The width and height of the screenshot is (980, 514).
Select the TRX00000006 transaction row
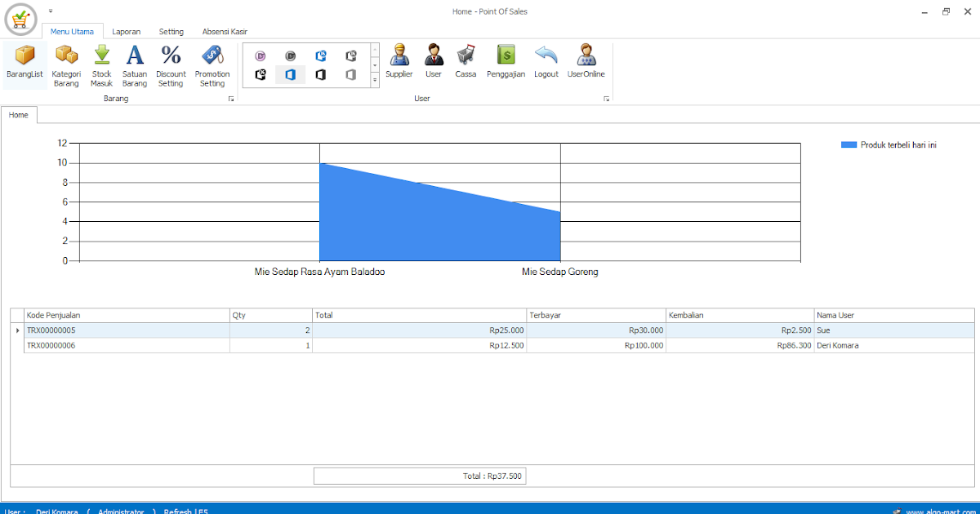[122, 345]
